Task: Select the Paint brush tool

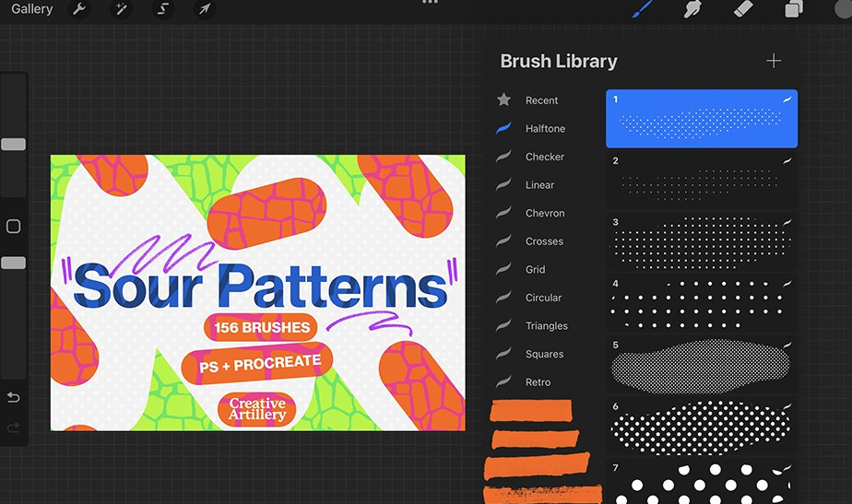Action: point(643,9)
